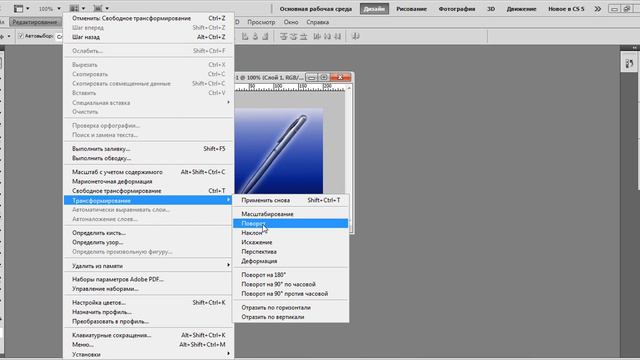Switch to the Рисование workspace
This screenshot has height=360, width=640.
pyautogui.click(x=411, y=9)
